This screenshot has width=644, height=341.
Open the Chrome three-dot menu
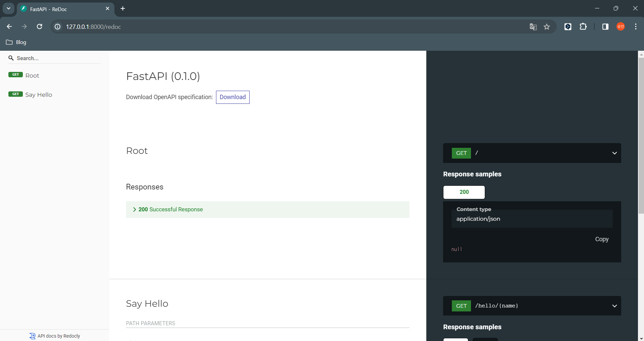point(636,27)
